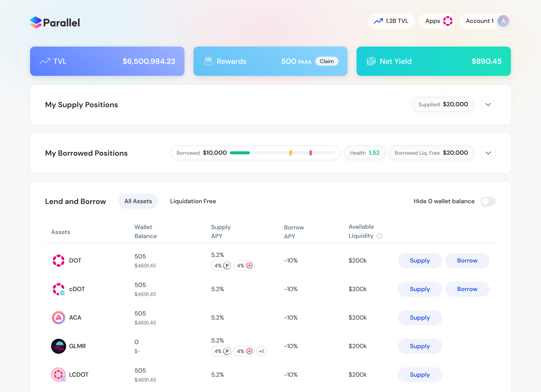Screen dimensions: 541x392
Task: Expand My Borrowed Positions section
Action: pos(488,153)
